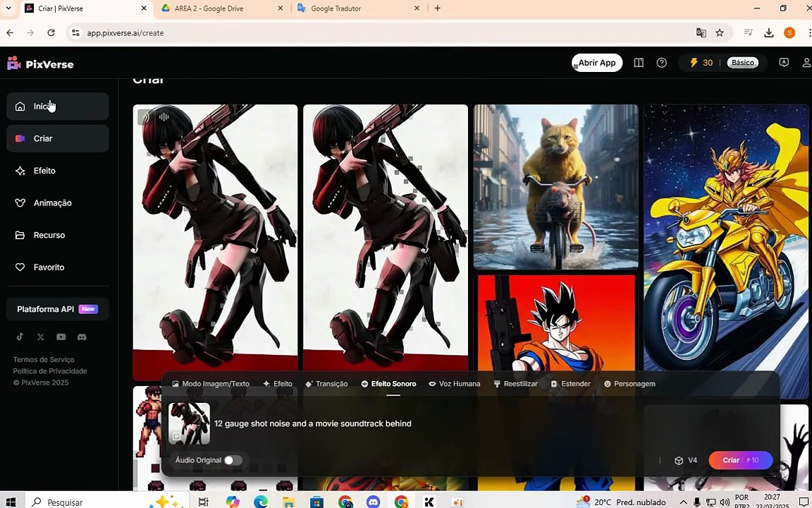Image resolution: width=812 pixels, height=508 pixels.
Task: Open PixVerse X social icon
Action: click(40, 337)
